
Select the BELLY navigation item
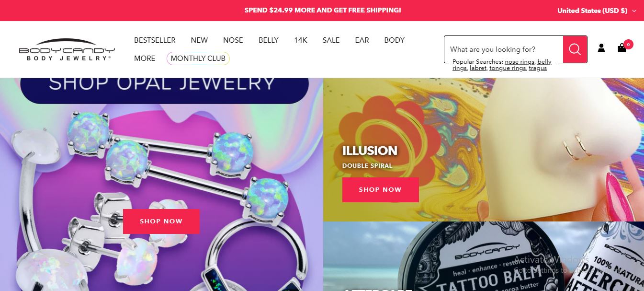pos(269,40)
